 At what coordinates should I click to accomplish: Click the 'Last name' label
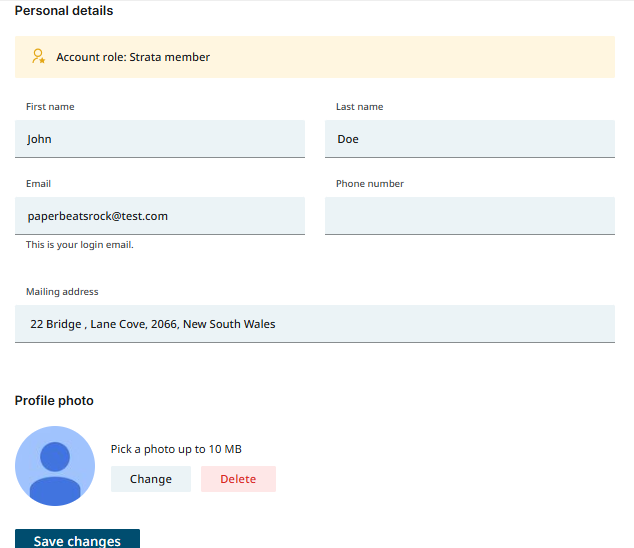coord(359,107)
